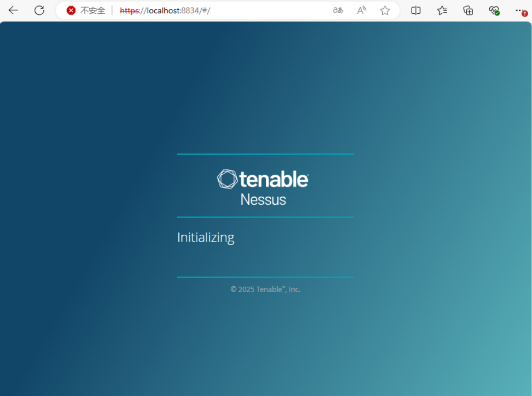
Task: Open the Collections panel
Action: click(468, 11)
